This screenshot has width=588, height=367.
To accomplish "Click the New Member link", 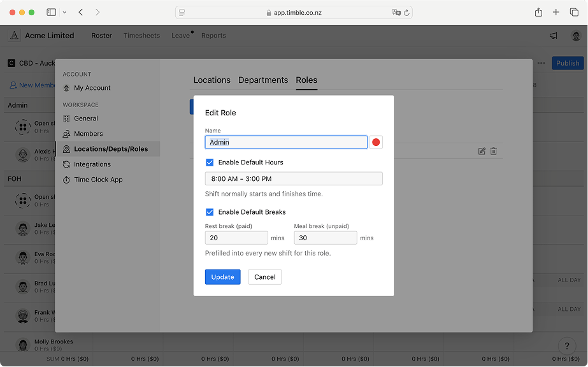I will (x=32, y=85).
